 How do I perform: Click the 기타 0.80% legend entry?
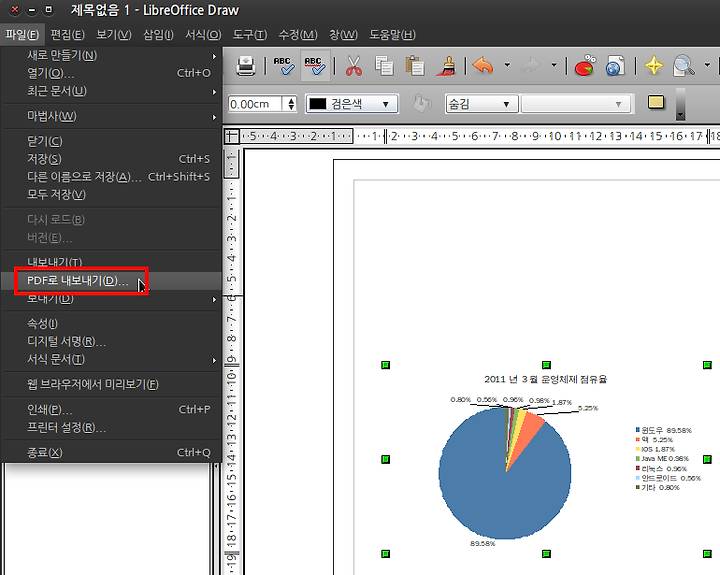(658, 487)
